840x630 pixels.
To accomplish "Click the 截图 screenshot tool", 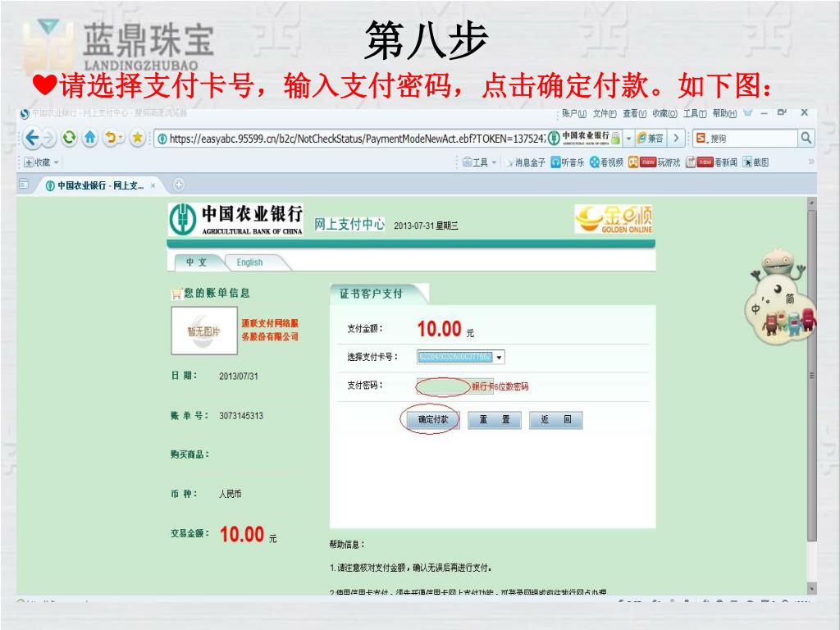I will [x=756, y=162].
